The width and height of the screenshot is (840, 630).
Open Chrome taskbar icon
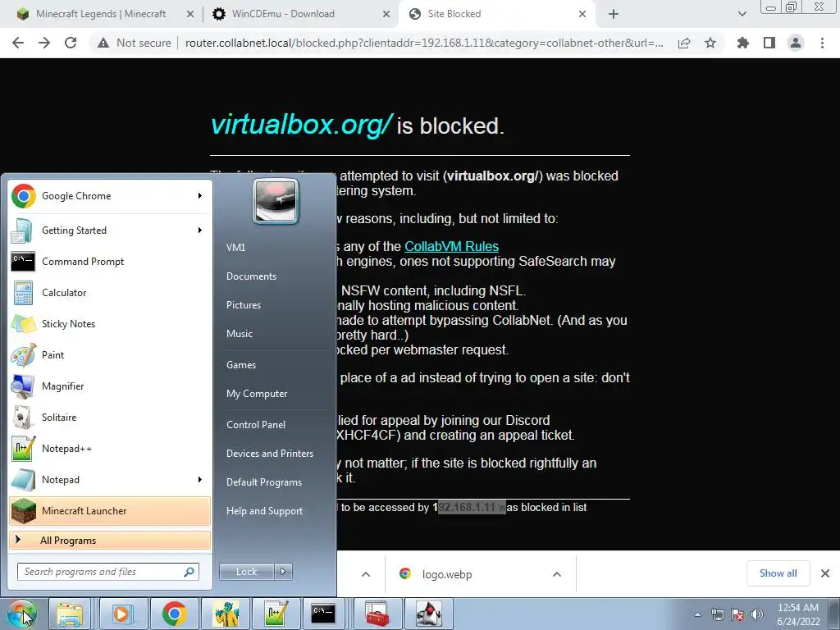pyautogui.click(x=175, y=614)
